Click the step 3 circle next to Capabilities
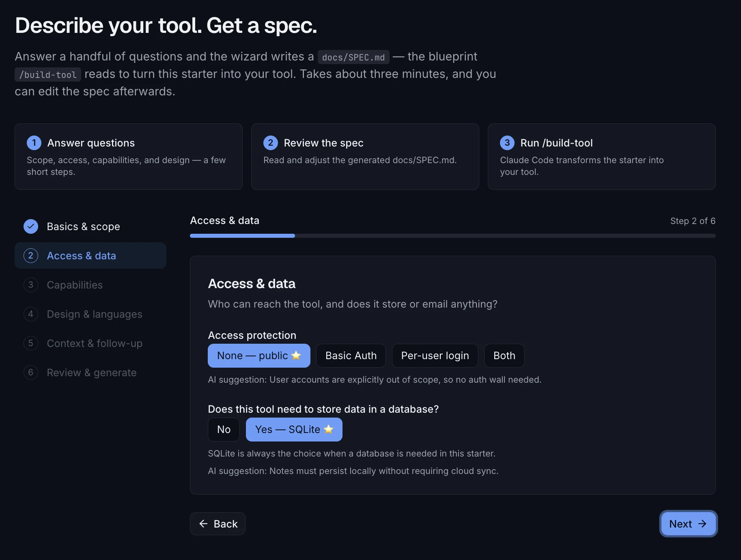 coord(31,285)
